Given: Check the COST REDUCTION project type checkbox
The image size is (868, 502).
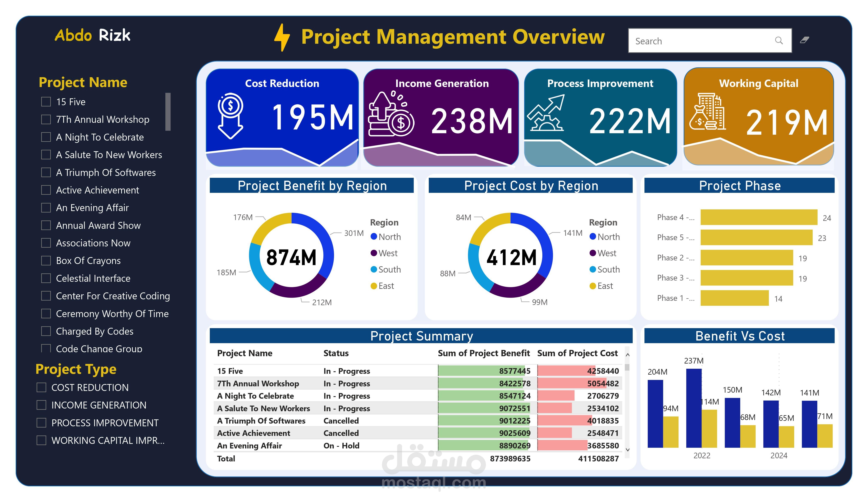Looking at the screenshot, I should [x=41, y=387].
